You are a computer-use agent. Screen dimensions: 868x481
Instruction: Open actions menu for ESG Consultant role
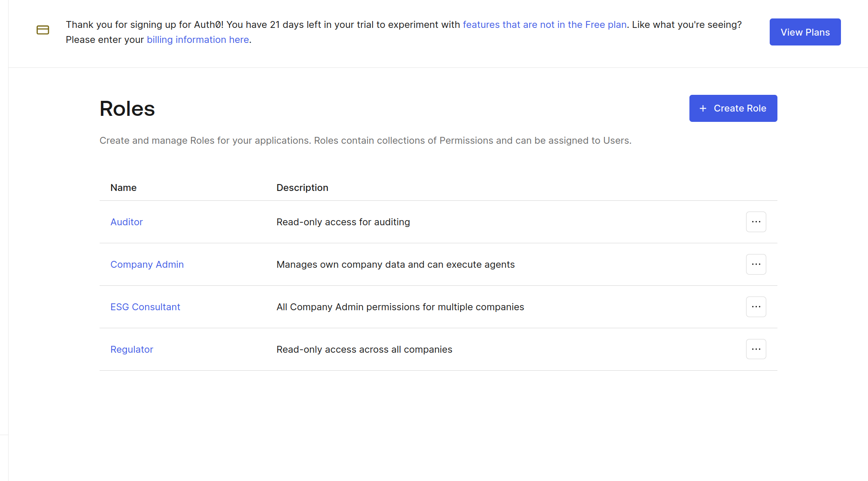coord(756,307)
